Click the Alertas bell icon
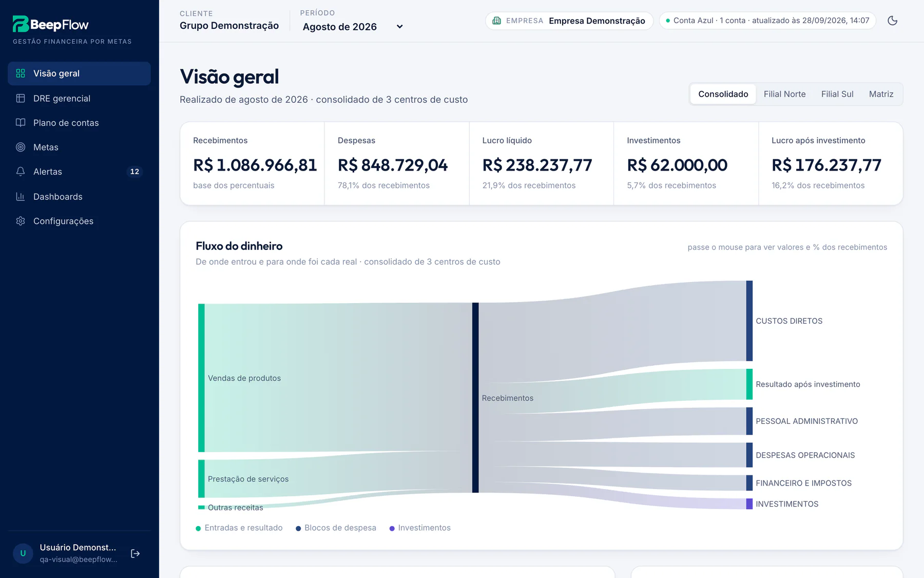Image resolution: width=924 pixels, height=578 pixels. tap(21, 172)
